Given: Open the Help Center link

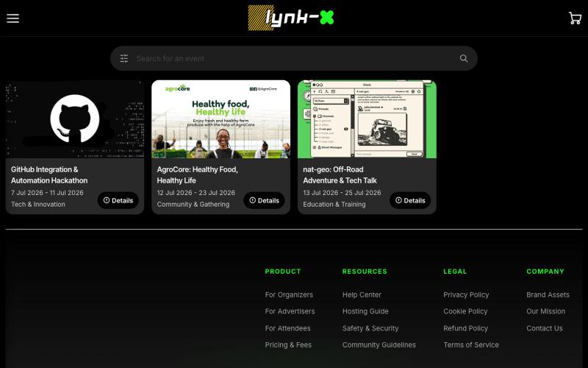Looking at the screenshot, I should click(362, 295).
